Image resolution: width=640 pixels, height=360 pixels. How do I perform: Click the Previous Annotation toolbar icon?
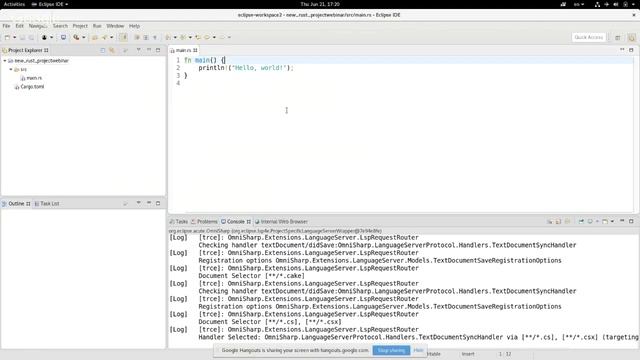[183, 37]
